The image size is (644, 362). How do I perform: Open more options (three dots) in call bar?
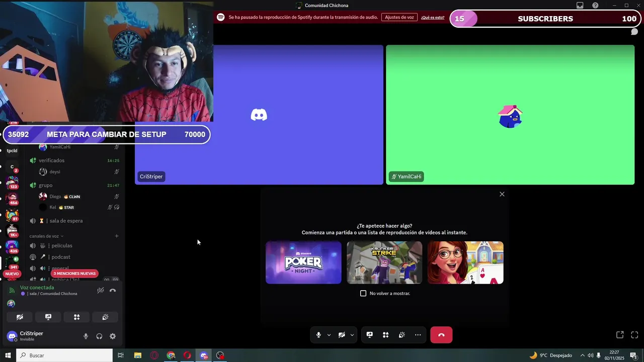coord(418,335)
